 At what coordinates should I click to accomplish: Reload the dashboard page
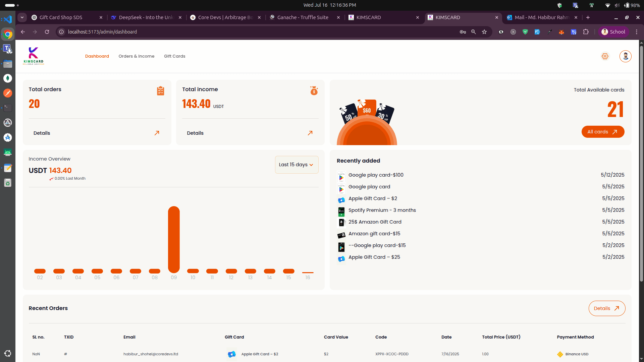coord(47,32)
